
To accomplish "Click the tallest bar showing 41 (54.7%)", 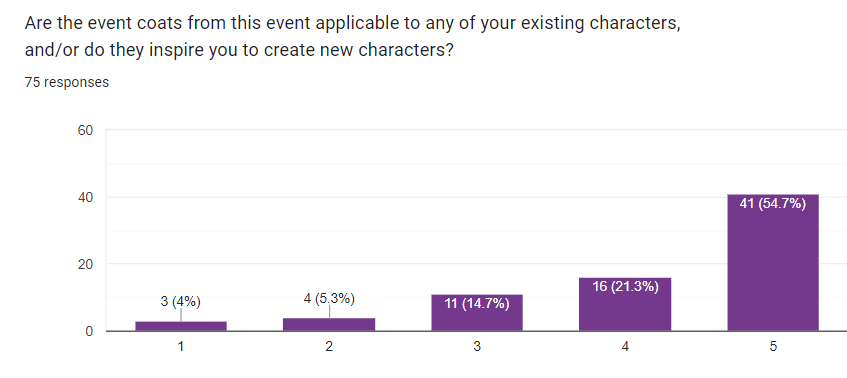I will [x=773, y=262].
